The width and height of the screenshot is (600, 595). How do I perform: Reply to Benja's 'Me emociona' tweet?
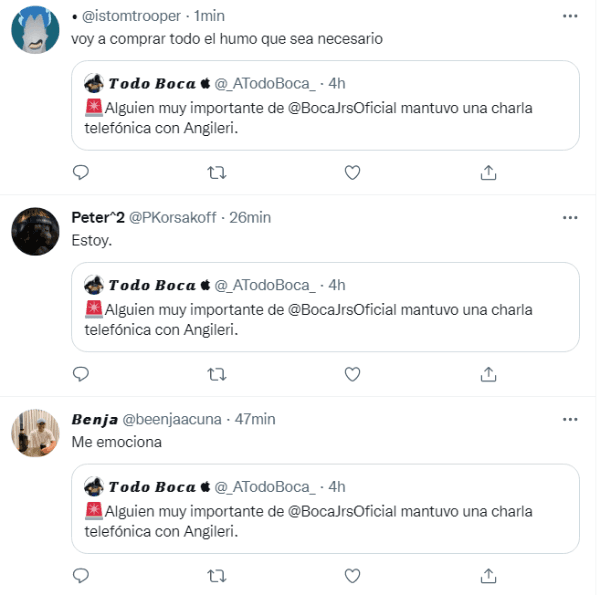(81, 576)
